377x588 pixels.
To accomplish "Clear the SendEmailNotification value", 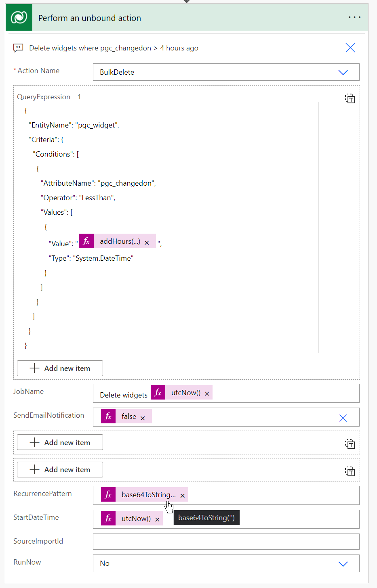I will (343, 418).
